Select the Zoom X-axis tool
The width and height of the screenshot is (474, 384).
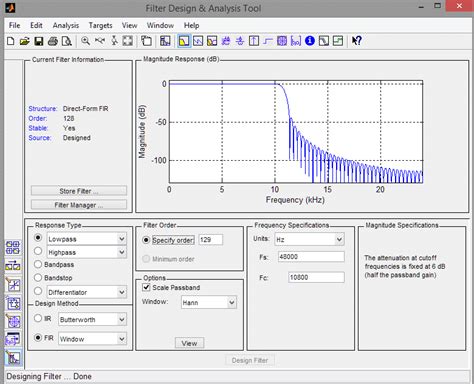pyautogui.click(x=100, y=41)
